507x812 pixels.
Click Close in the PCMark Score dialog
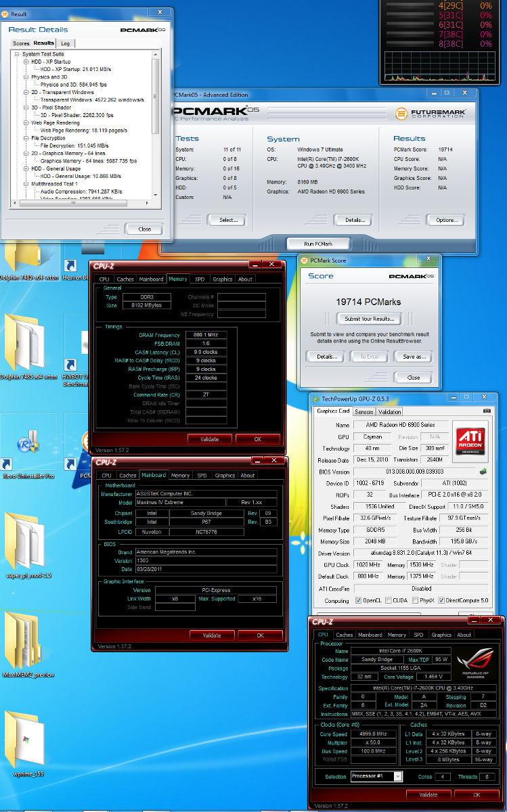(414, 378)
